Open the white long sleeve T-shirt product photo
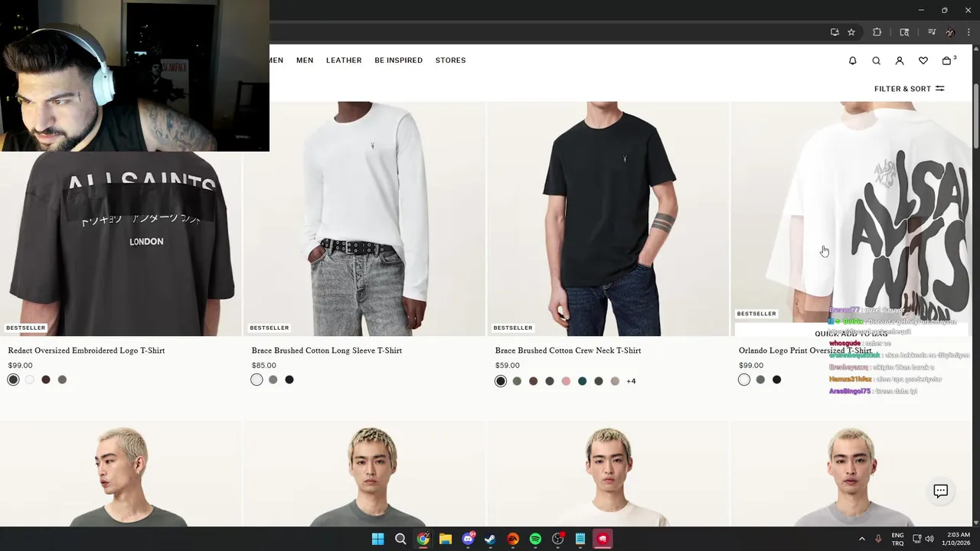Screen dimensions: 980x551 coord(364,218)
